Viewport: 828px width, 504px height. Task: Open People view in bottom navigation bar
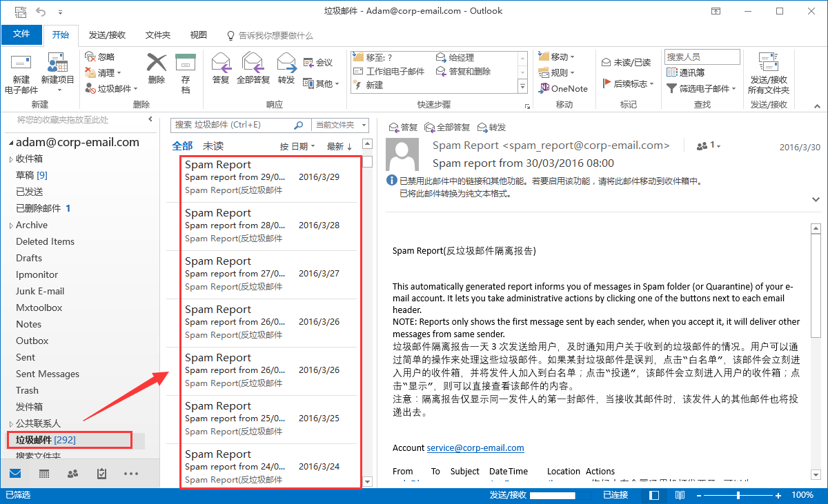pos(72,474)
